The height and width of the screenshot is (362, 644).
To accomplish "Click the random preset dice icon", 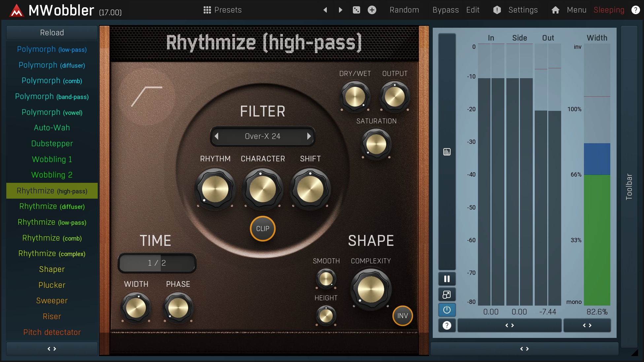I will pos(356,10).
